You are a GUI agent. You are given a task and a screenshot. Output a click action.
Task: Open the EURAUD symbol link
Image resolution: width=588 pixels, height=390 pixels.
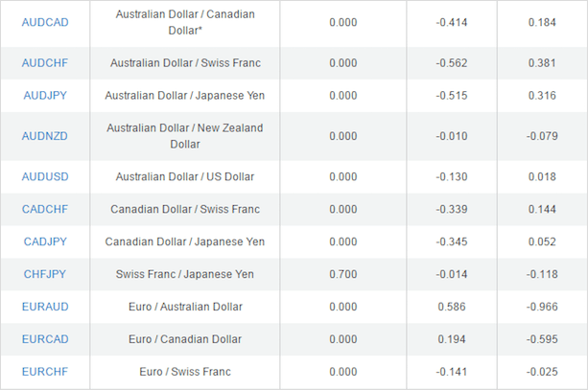(x=45, y=307)
